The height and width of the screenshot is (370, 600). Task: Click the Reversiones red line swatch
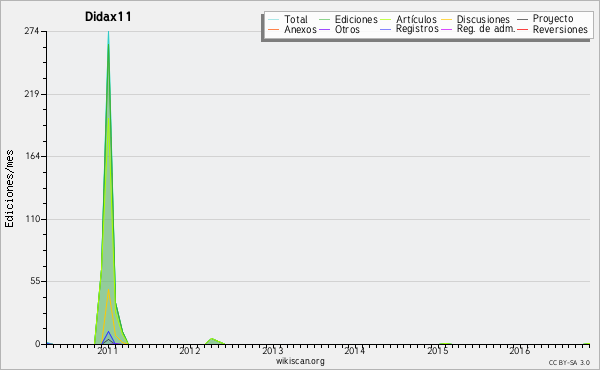(x=522, y=29)
